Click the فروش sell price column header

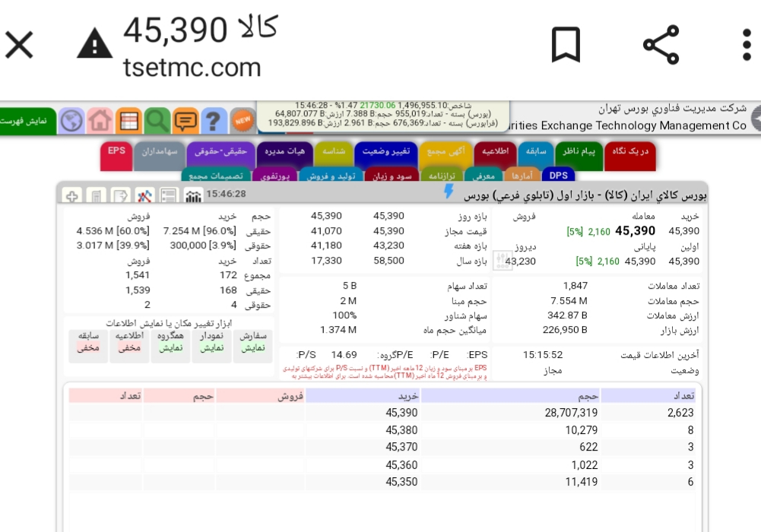pyautogui.click(x=261, y=396)
